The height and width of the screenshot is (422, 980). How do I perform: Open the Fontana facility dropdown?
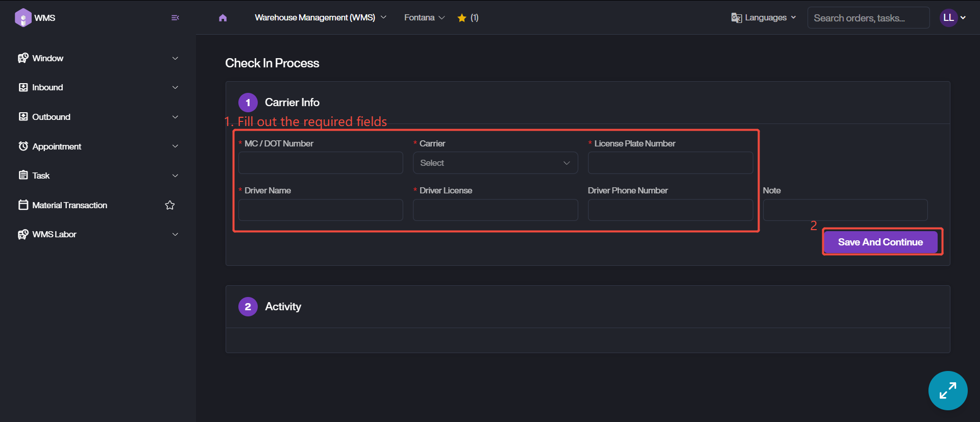(x=424, y=18)
